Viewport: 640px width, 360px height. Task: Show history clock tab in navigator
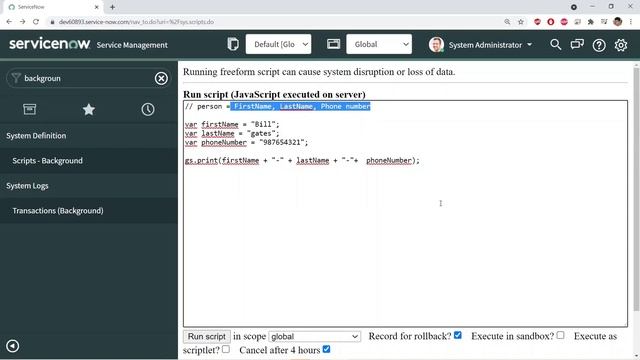click(148, 109)
